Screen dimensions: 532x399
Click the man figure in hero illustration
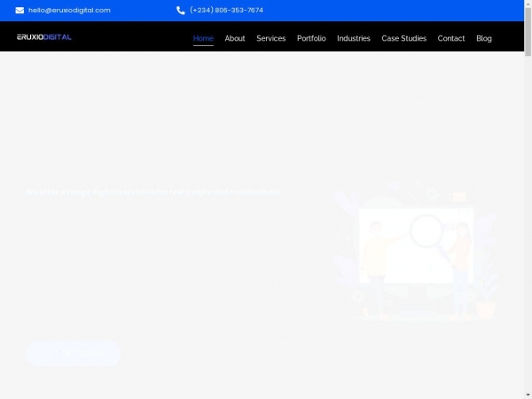point(376,259)
